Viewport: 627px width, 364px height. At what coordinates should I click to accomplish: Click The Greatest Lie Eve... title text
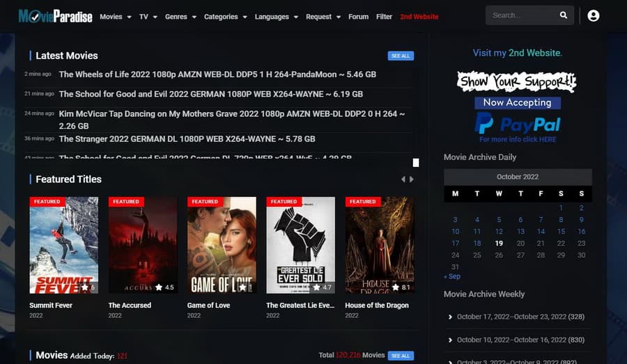click(300, 306)
